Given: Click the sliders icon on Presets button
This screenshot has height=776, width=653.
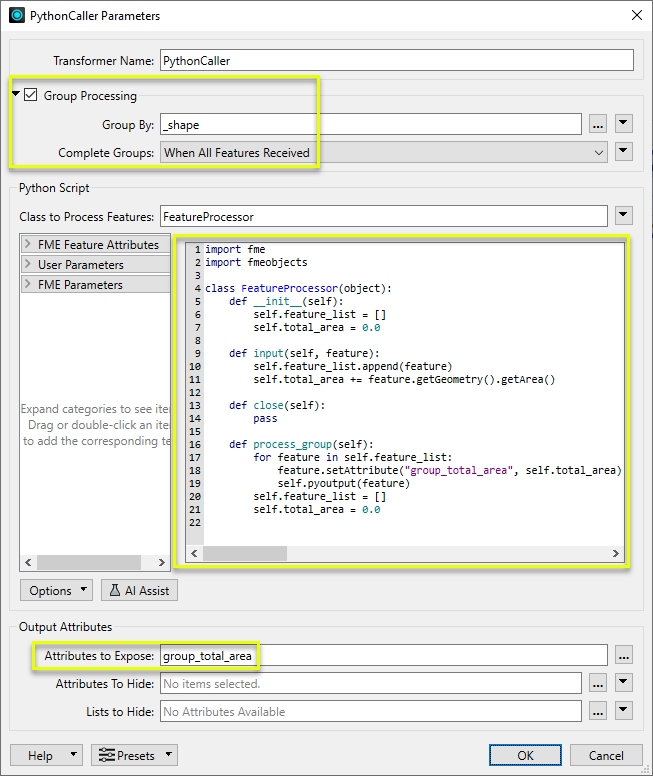Looking at the screenshot, I should (106, 755).
